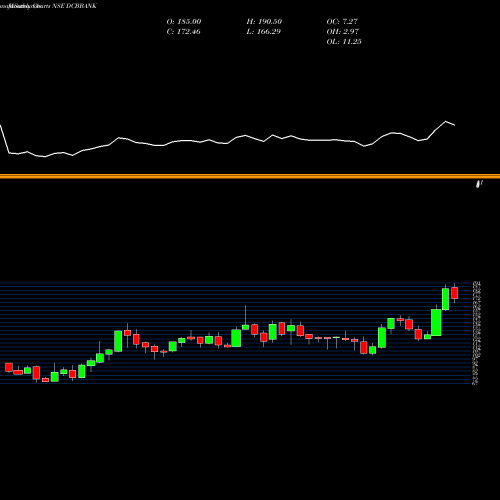Image resolution: width=500 pixels, height=500 pixels.
Task: Select the tallest green candle before the last red candle
Action: point(436,322)
